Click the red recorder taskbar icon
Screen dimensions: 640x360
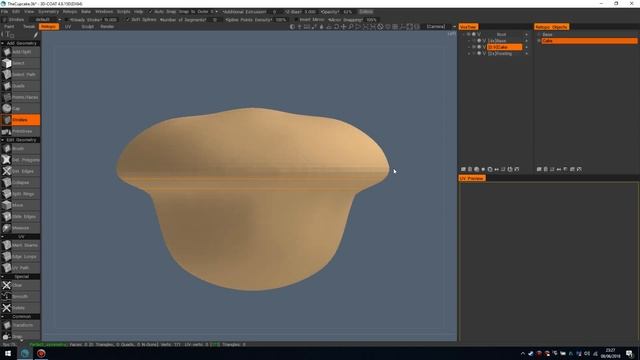41,353
